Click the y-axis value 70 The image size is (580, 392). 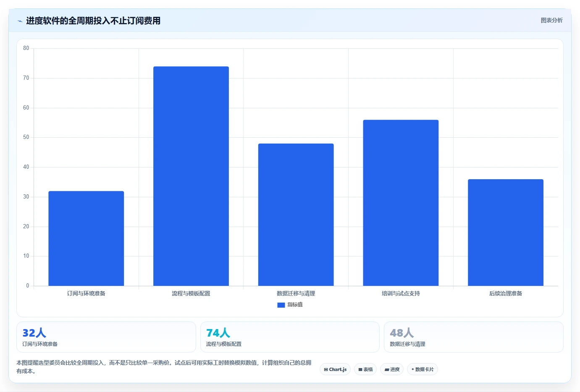pyautogui.click(x=26, y=78)
